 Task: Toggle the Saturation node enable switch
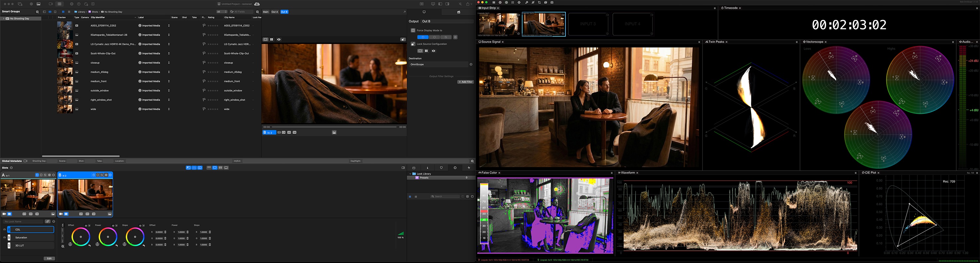tap(4, 238)
